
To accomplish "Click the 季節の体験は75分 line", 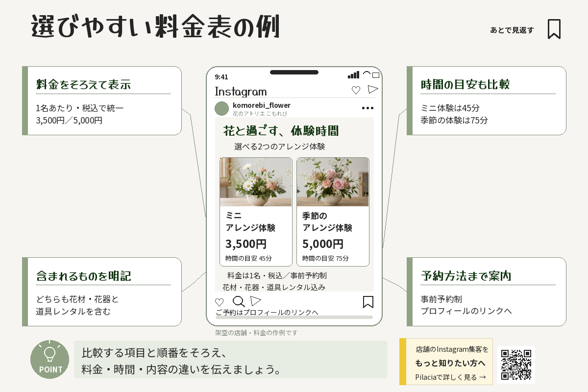I will (454, 120).
